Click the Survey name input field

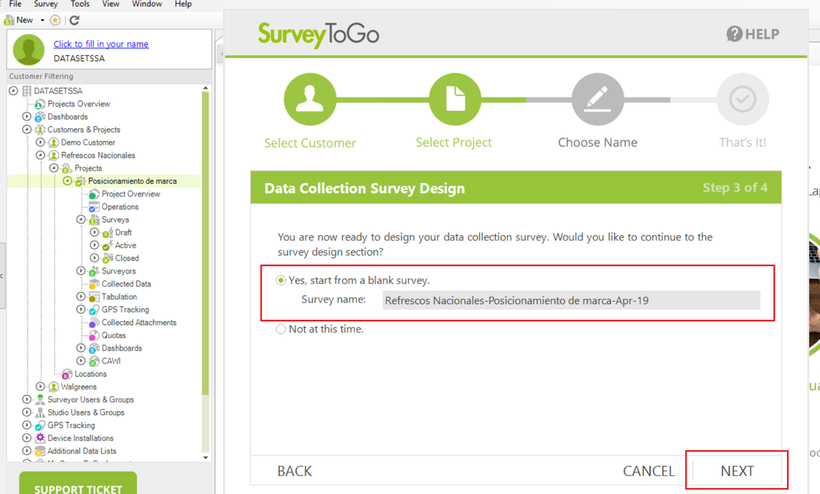(x=571, y=301)
